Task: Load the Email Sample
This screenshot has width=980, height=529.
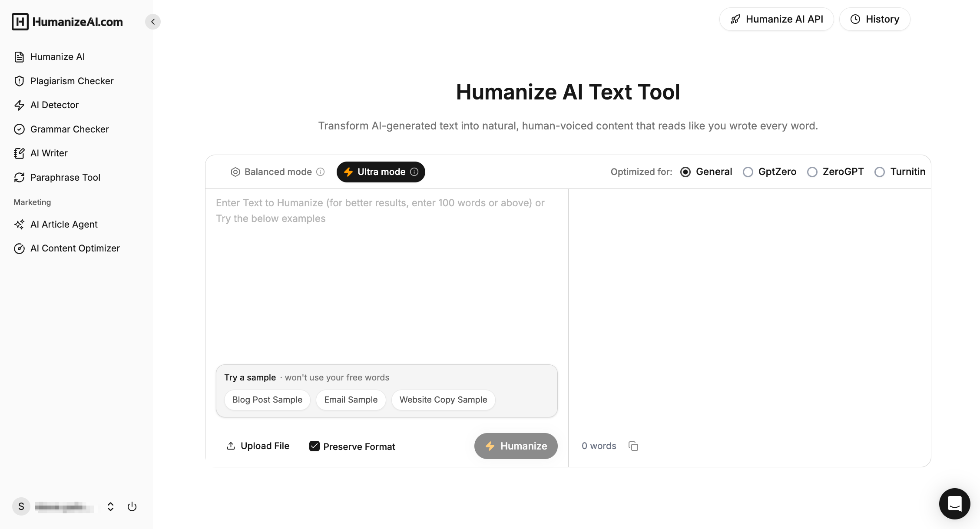Action: [x=351, y=400]
